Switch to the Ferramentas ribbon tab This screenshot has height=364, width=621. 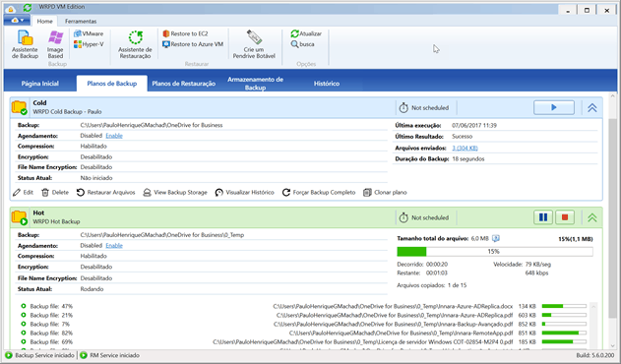point(81,21)
